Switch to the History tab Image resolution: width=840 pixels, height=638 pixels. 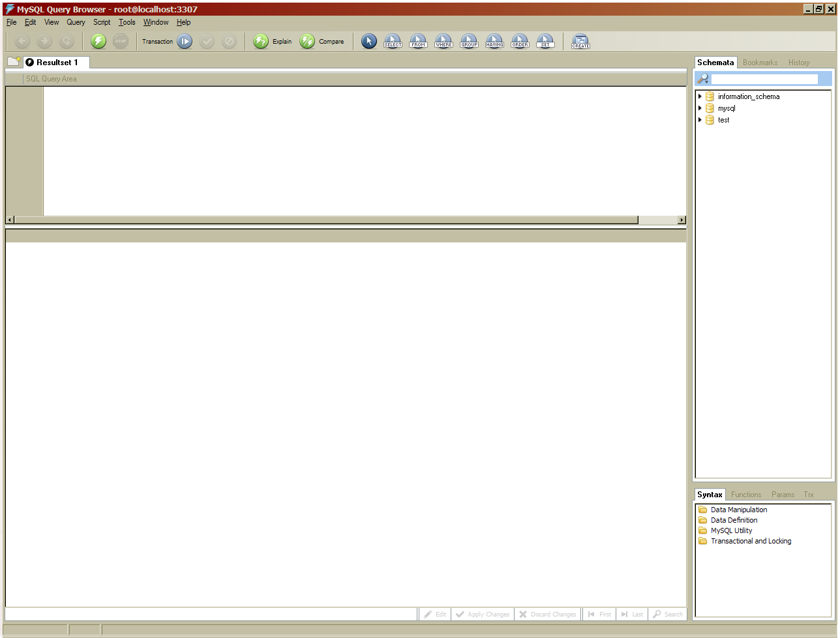(799, 63)
